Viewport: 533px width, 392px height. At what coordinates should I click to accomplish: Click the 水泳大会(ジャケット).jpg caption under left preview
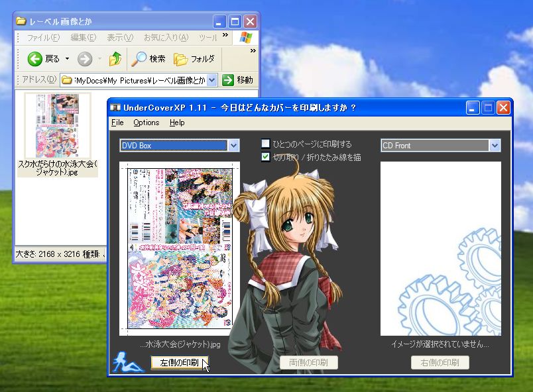pyautogui.click(x=180, y=344)
